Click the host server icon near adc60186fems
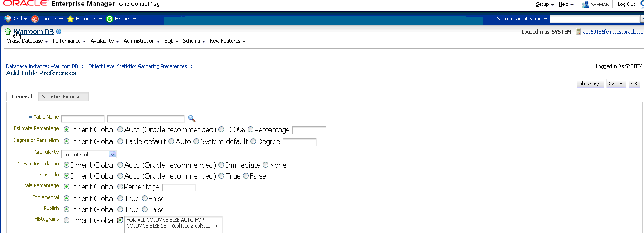644x233 pixels. [578, 32]
